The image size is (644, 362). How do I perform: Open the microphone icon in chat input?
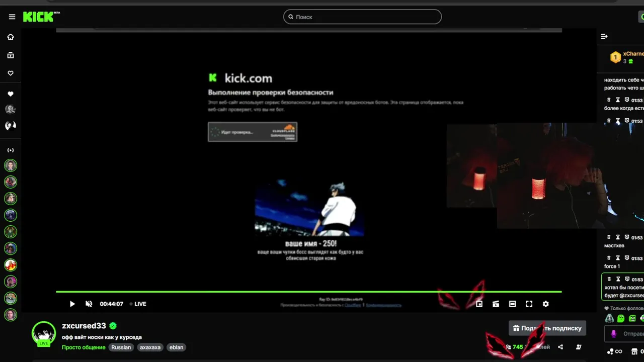pos(613,333)
